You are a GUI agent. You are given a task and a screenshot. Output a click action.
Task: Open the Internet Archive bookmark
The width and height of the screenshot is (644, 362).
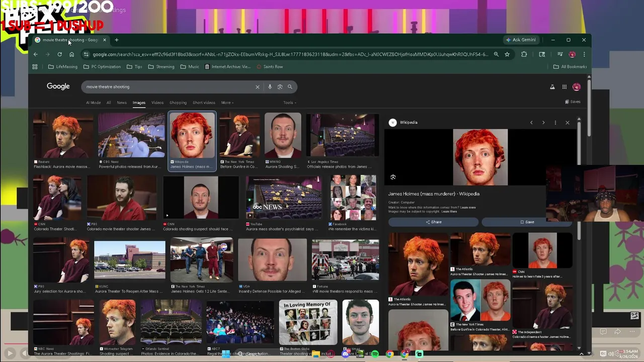pyautogui.click(x=227, y=66)
